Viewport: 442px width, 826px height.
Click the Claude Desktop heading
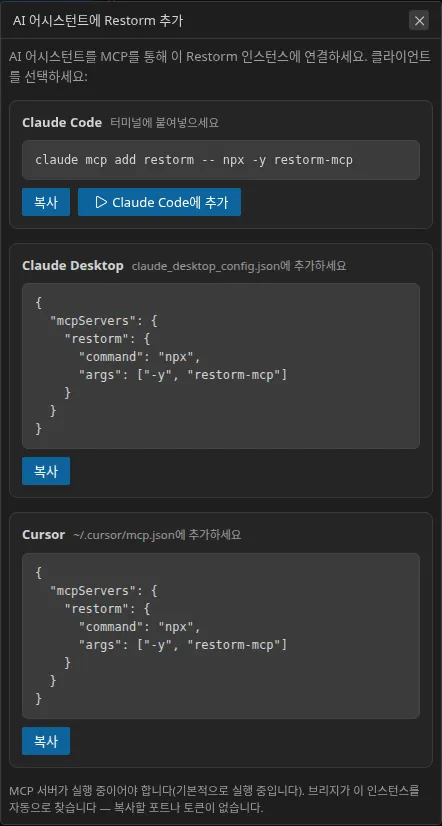73,266
